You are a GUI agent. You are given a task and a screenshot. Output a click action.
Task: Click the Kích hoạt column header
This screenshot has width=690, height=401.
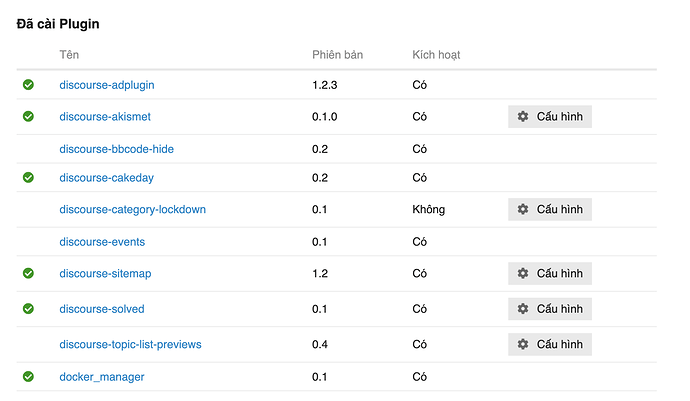coord(436,55)
